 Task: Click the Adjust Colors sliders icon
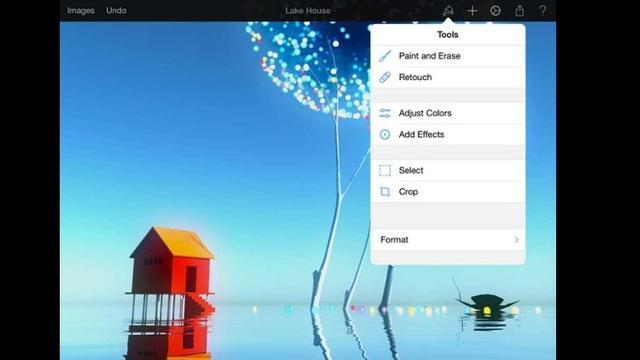click(385, 113)
